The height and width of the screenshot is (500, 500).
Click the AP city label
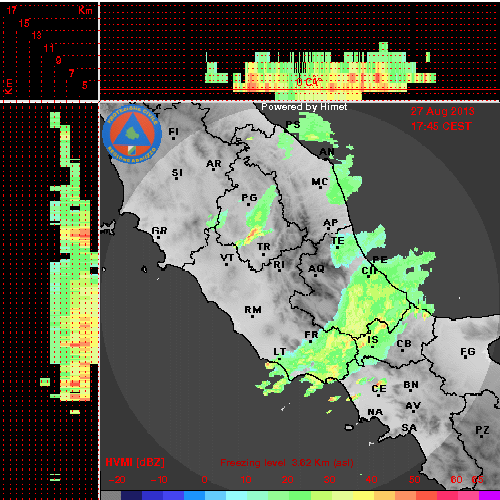coord(330,223)
